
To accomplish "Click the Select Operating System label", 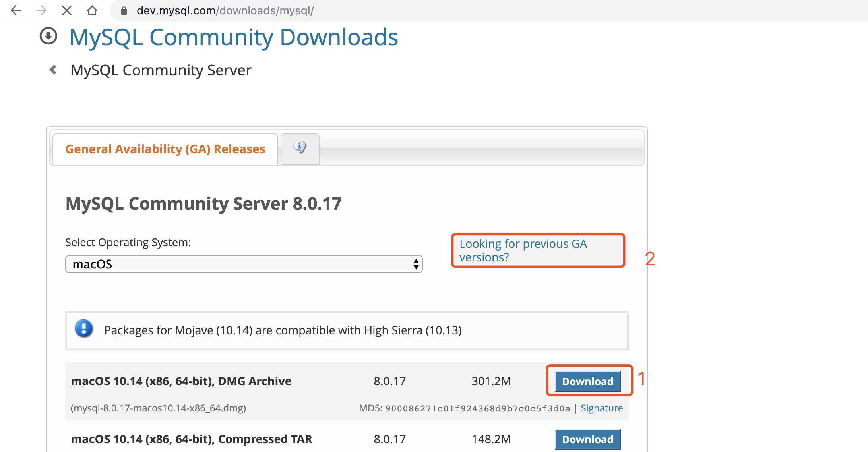I will 128,242.
